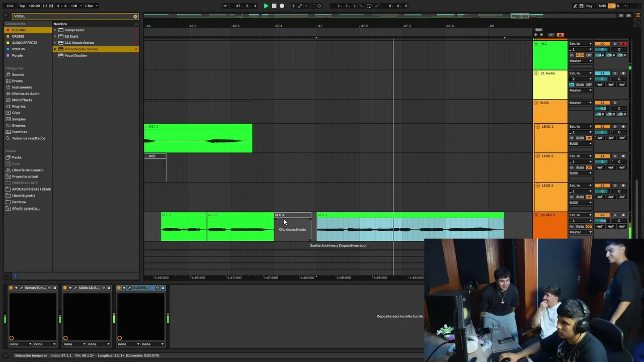
Task: Click the Session Record circle icon
Action: (319, 6)
